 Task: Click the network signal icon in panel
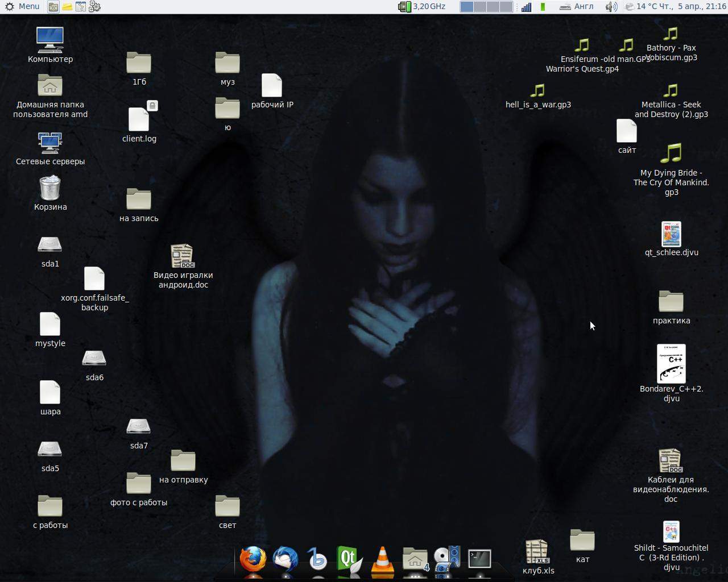(527, 7)
